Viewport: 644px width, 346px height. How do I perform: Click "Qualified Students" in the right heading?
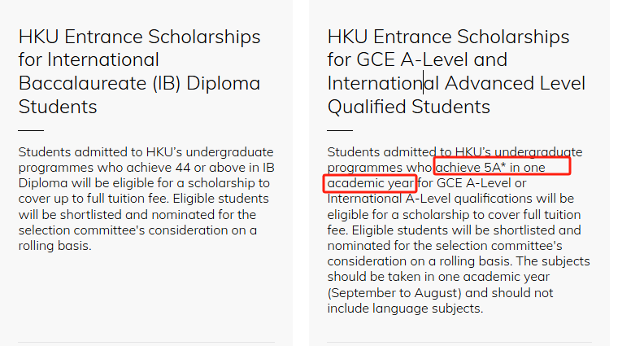pyautogui.click(x=409, y=107)
